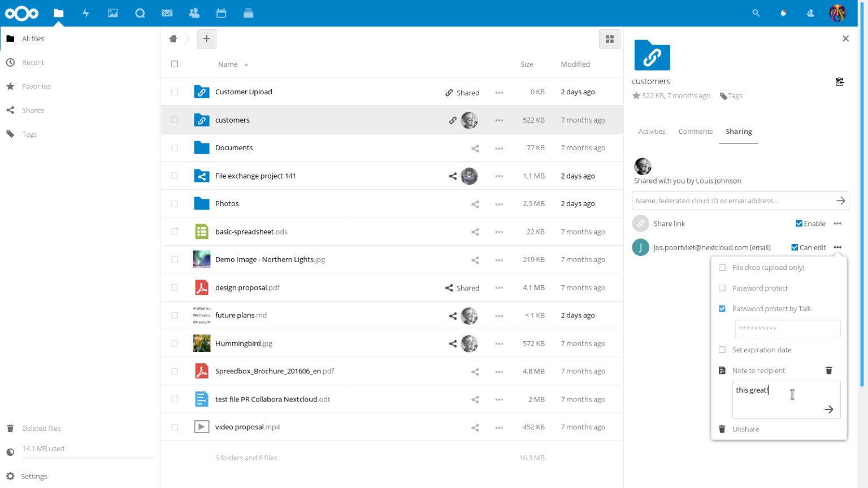The width and height of the screenshot is (868, 488).
Task: Toggle grid view for file list
Action: pyautogui.click(x=609, y=39)
